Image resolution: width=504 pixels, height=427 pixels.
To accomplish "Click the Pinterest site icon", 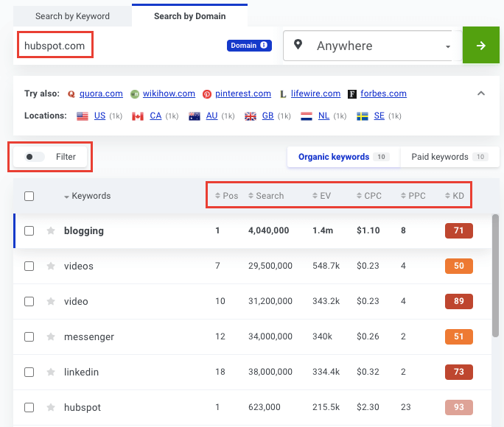I will click(207, 94).
